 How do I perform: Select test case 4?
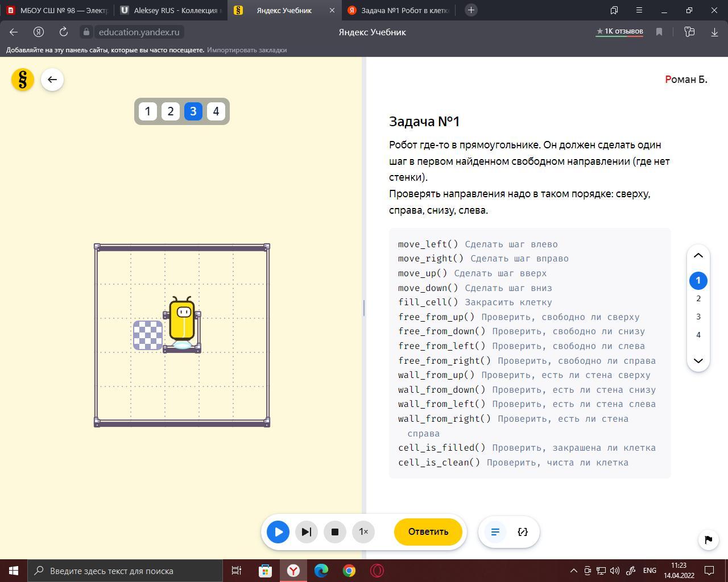[216, 111]
